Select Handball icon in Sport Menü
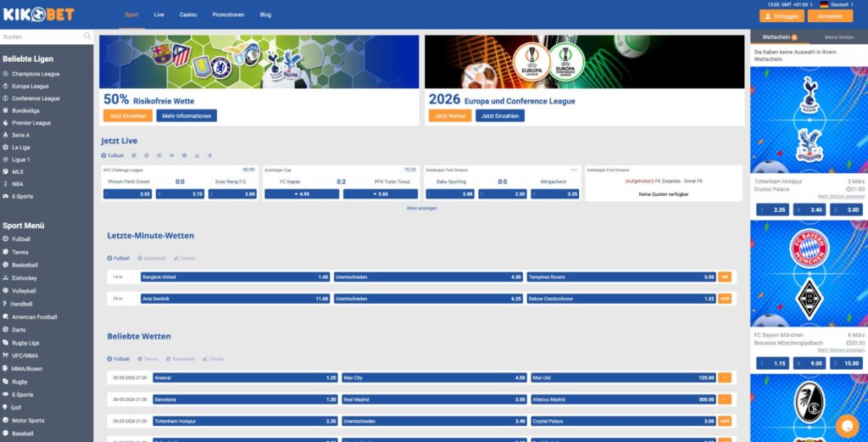The image size is (868, 442). coord(6,304)
